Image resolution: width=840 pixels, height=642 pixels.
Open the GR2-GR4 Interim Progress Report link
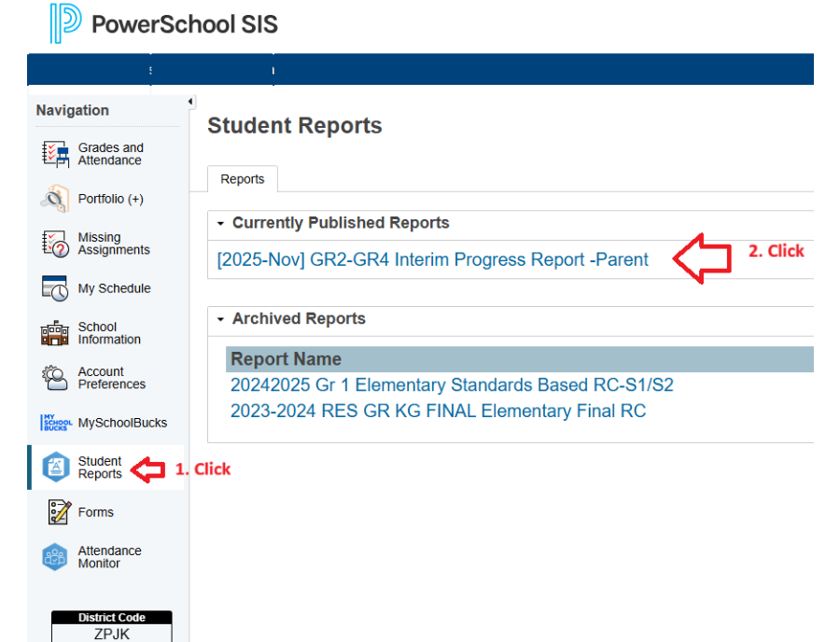432,260
